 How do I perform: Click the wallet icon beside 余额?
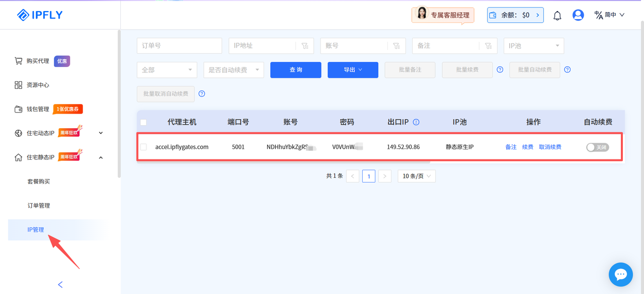[x=493, y=15]
